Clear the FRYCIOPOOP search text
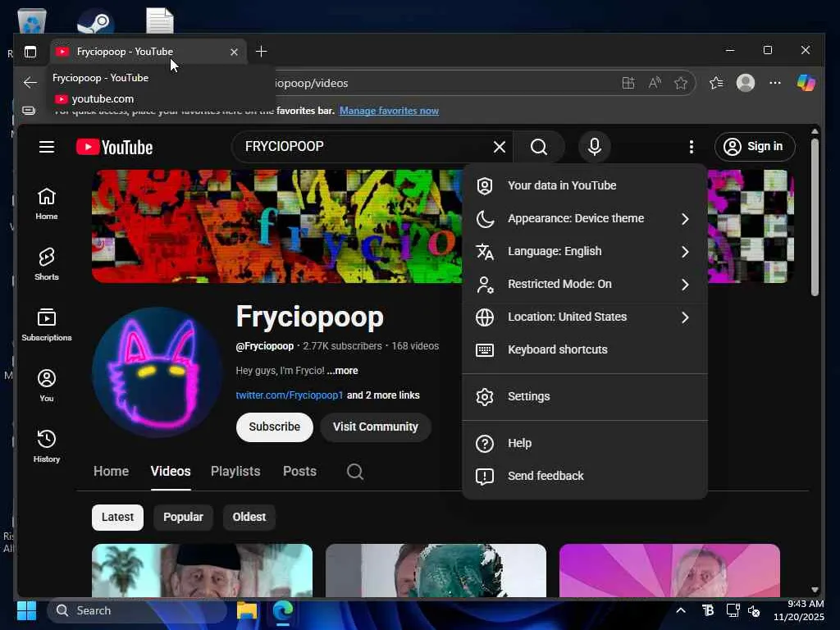Image resolution: width=840 pixels, height=630 pixels. (x=500, y=147)
